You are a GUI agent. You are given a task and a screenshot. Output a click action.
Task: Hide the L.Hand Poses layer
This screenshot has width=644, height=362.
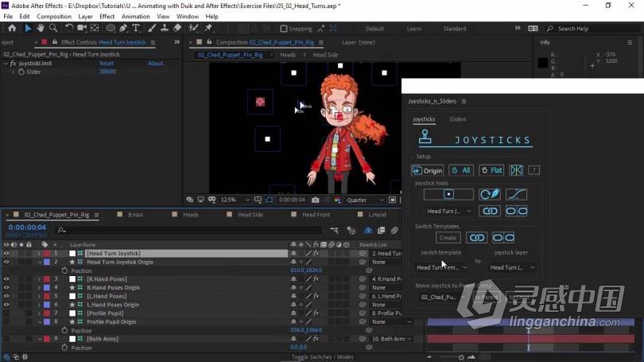(x=6, y=296)
